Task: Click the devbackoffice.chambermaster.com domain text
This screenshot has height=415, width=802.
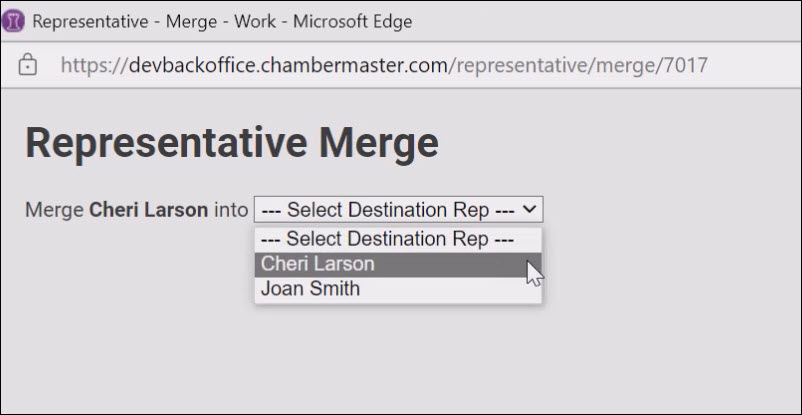Action: click(290, 66)
